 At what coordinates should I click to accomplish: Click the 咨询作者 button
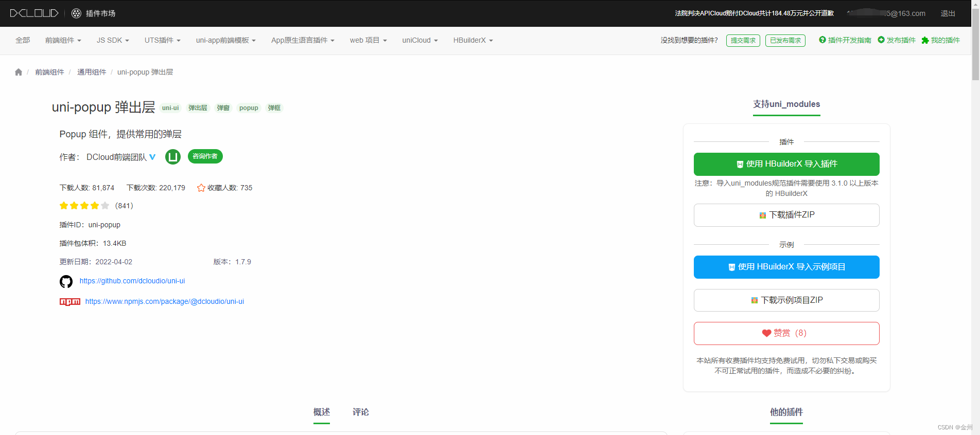[x=205, y=156]
